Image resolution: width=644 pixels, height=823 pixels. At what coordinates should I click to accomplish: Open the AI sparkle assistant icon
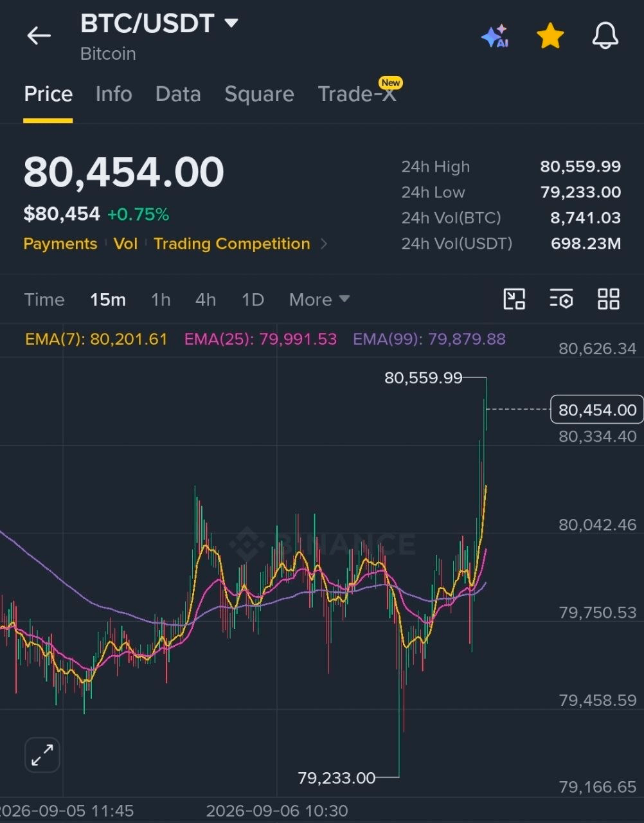click(495, 37)
